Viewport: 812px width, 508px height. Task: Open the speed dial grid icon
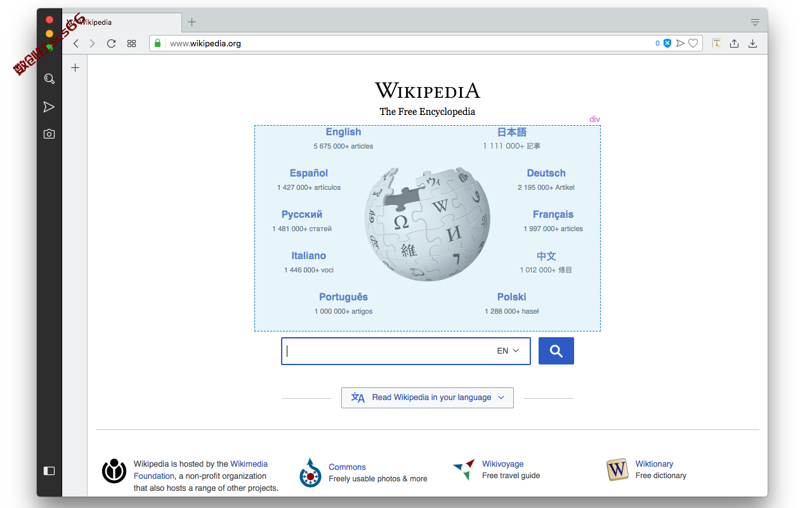click(131, 44)
